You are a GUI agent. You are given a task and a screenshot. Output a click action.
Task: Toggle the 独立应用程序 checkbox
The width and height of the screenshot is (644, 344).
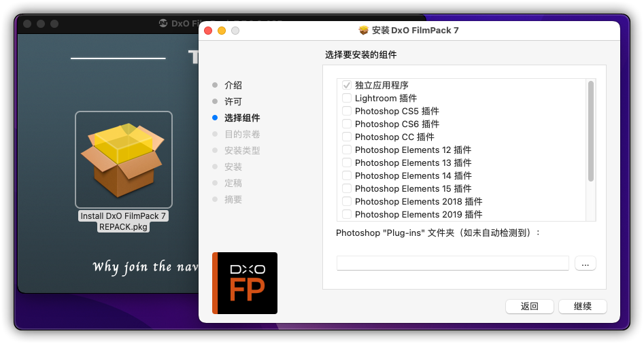tap(347, 86)
